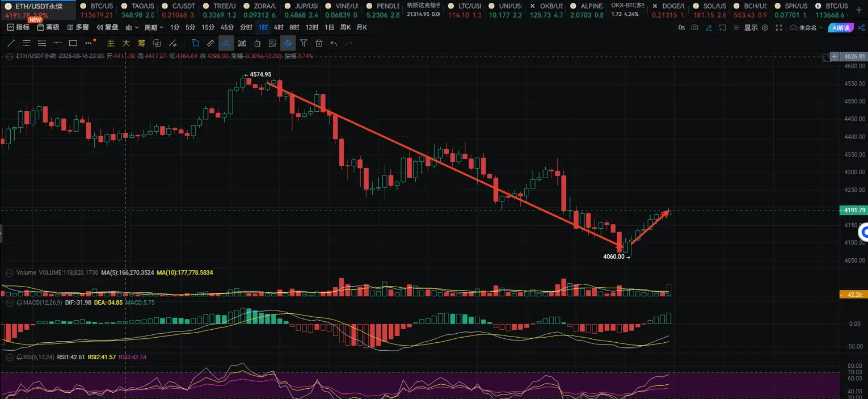Click the 筹 chip distribution icon

point(141,43)
